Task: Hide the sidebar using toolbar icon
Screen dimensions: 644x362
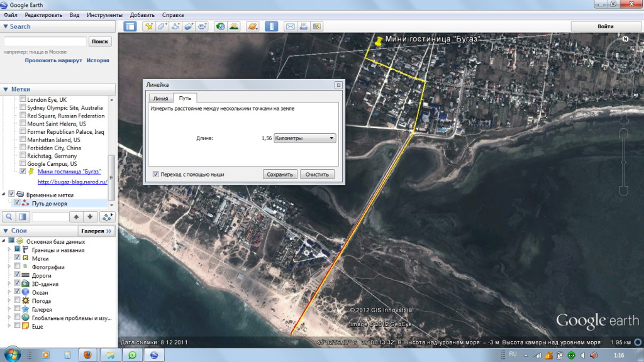Action: tap(130, 26)
